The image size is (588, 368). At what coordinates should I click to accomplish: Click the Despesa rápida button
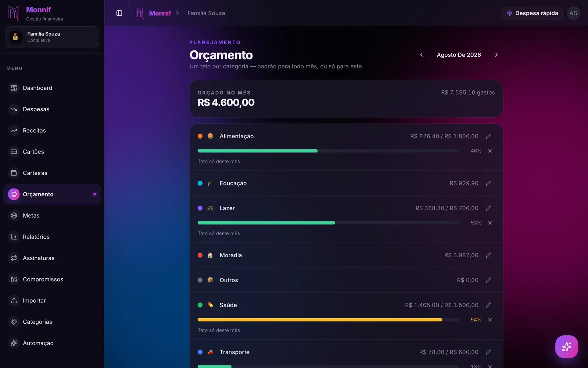tap(532, 13)
